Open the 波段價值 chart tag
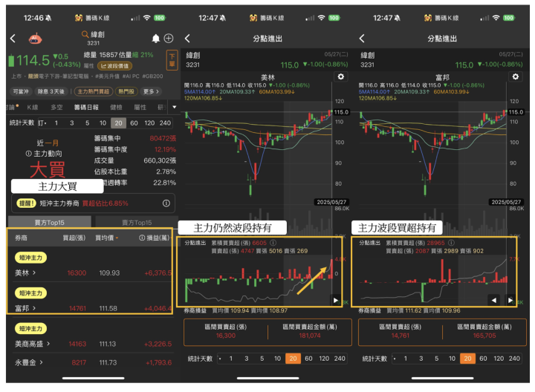Image resolution: width=535 pixels, height=392 pixels. pos(115,66)
